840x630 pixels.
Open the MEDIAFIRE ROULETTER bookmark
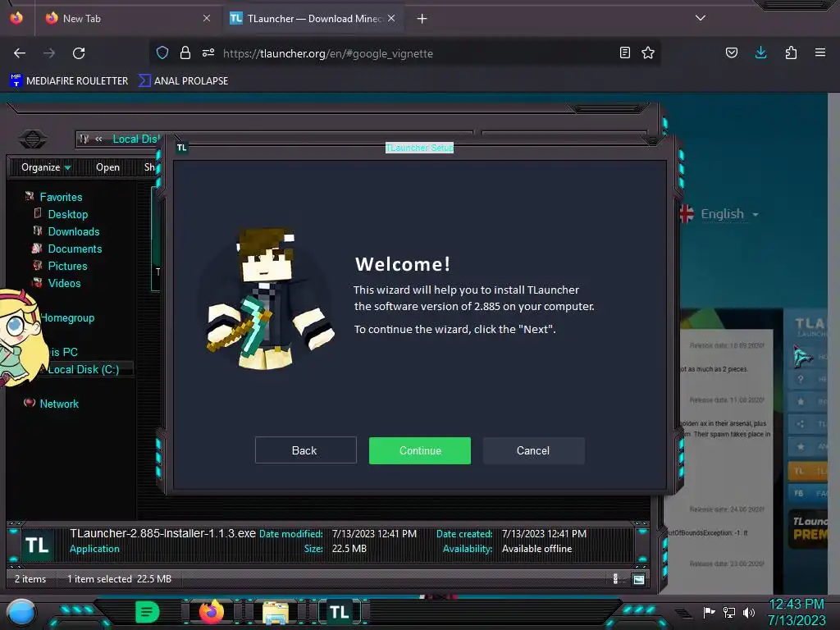(69, 81)
